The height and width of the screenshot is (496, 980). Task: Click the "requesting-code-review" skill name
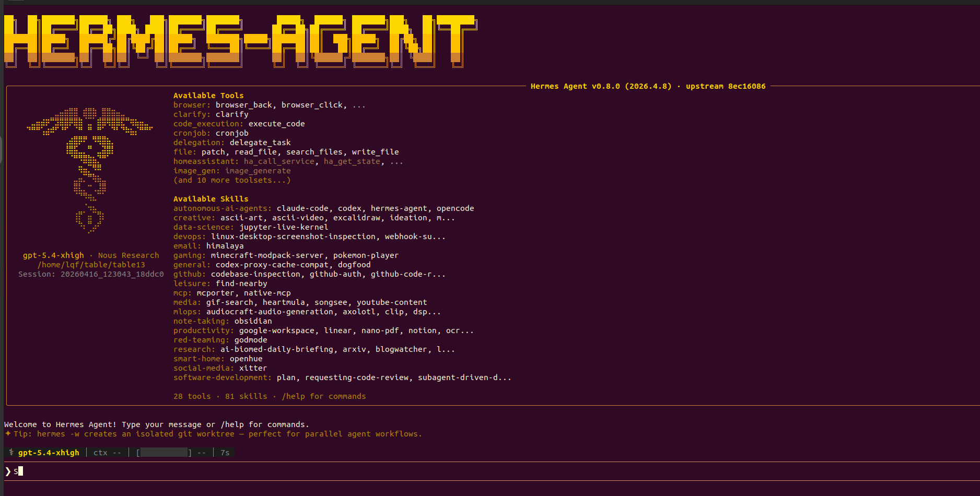point(357,377)
